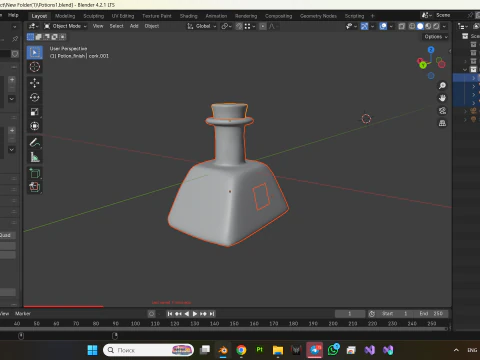Select the Add Cube tool
Screen dimensions: 480x360
coord(35,173)
